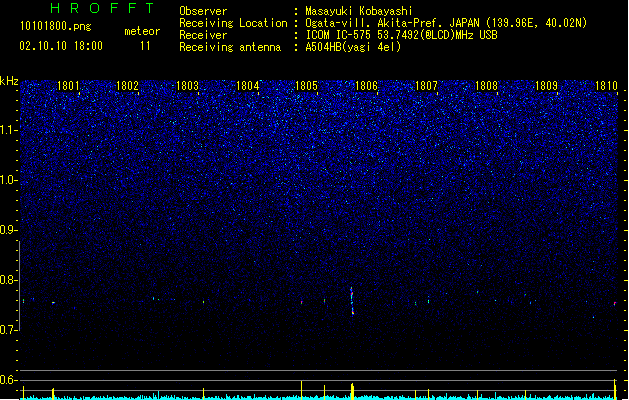The width and height of the screenshot is (629, 400).
Task: Click the 1802 time axis marker
Action: 127,86
